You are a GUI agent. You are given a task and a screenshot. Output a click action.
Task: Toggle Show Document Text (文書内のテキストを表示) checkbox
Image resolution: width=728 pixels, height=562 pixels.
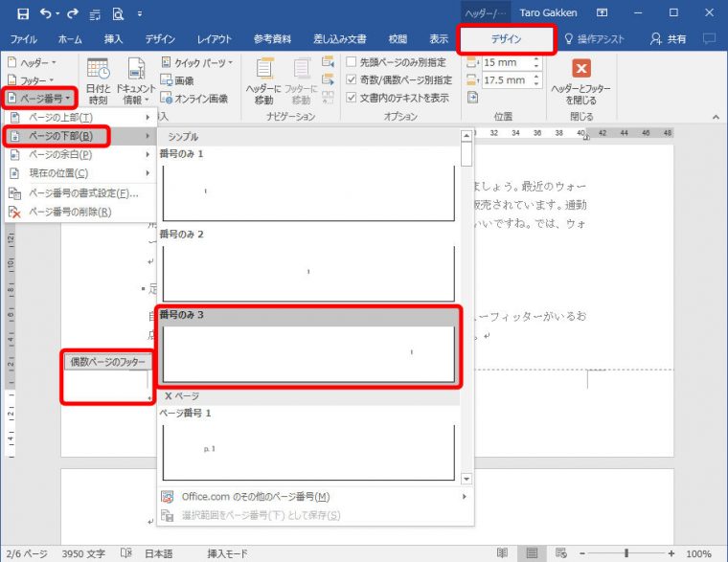[352, 98]
